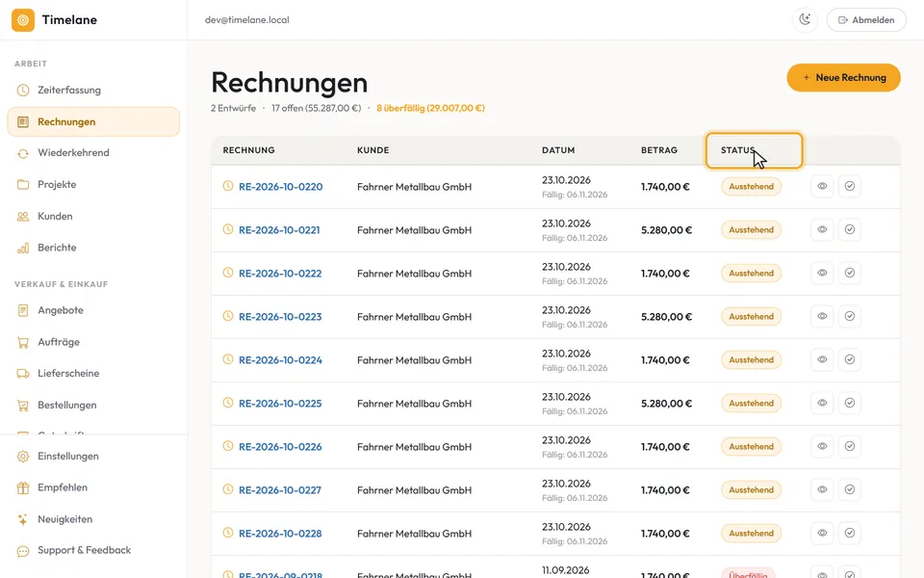Sort by the BETRAG column header
Screen dimensions: 924x578
pos(658,150)
